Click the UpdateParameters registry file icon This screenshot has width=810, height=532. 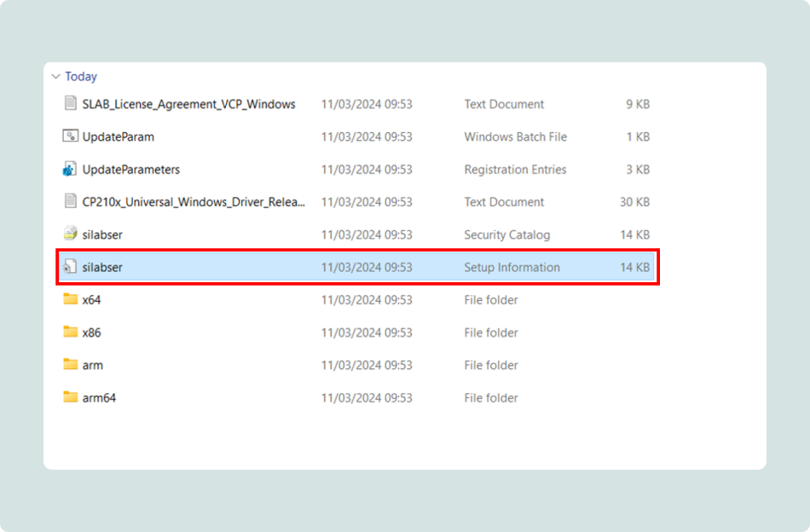(x=70, y=169)
